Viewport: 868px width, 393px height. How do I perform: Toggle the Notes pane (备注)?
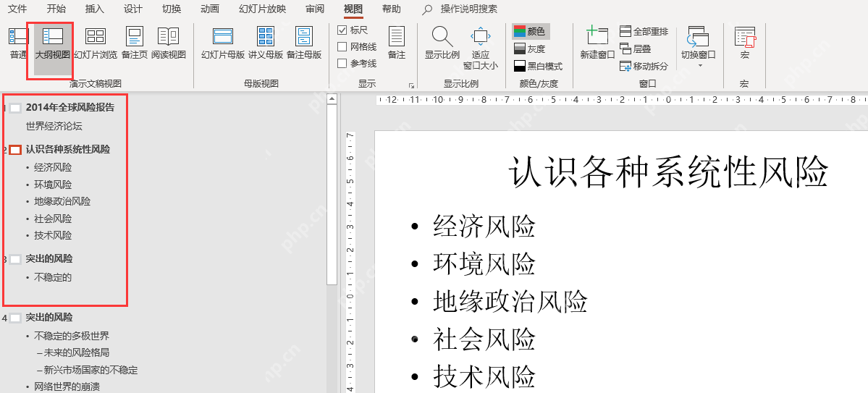click(397, 43)
